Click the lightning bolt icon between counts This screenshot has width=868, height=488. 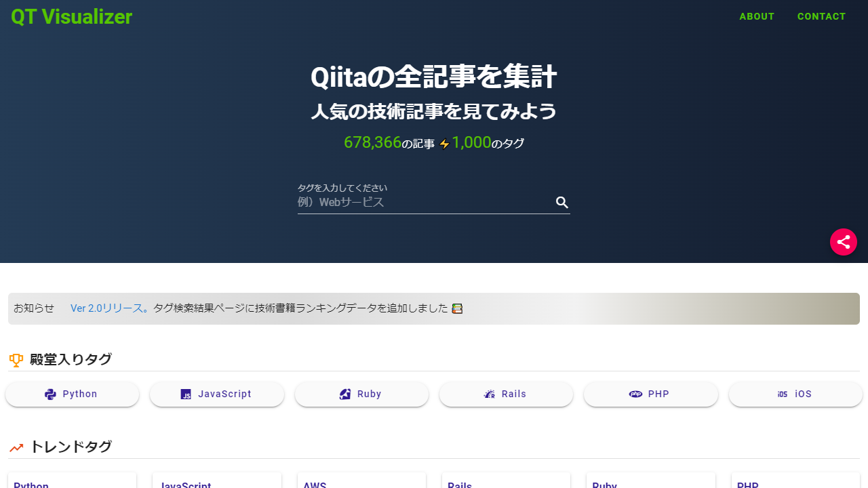pos(444,144)
